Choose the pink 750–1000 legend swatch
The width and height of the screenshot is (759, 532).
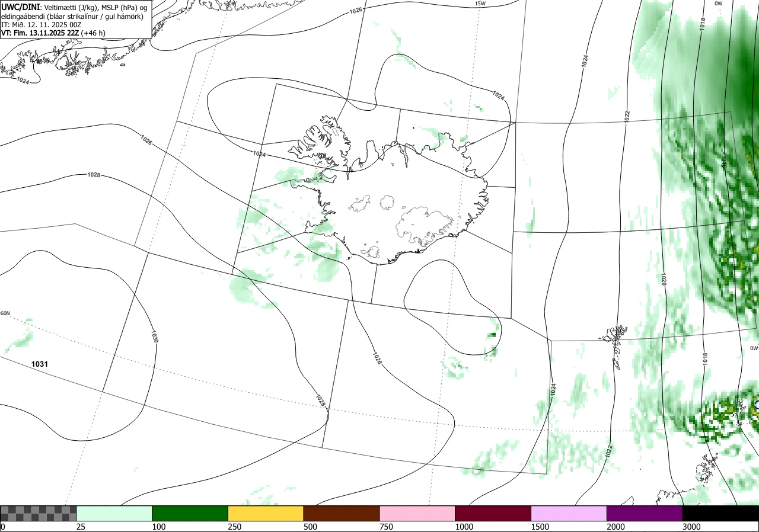[x=417, y=513]
